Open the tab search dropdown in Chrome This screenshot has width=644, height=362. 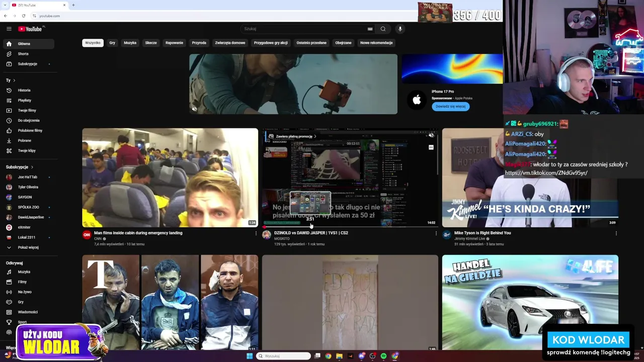pyautogui.click(x=5, y=5)
